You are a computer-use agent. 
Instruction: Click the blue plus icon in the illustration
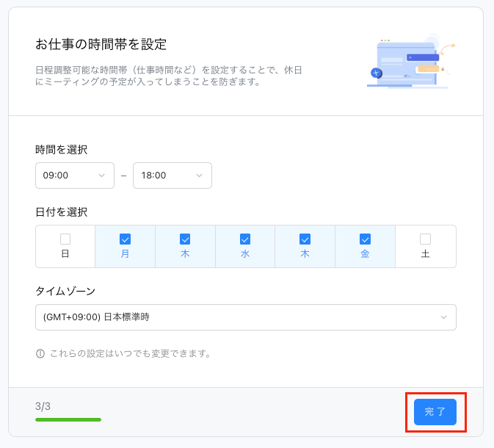[377, 73]
